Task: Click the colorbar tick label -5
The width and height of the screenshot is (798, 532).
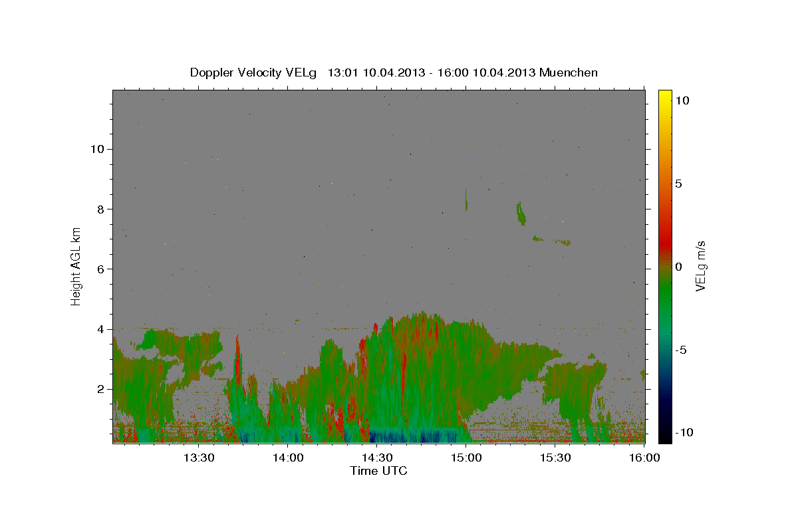Action: pos(680,350)
